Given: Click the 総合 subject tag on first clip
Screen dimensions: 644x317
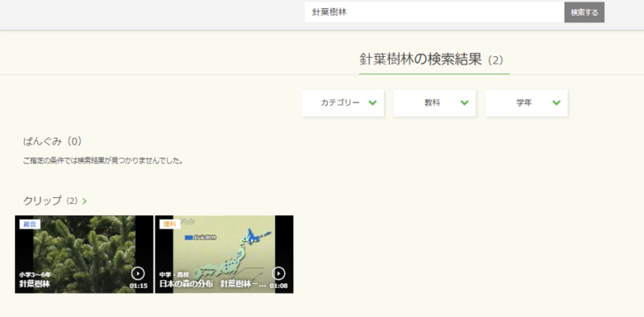Looking at the screenshot, I should (30, 225).
